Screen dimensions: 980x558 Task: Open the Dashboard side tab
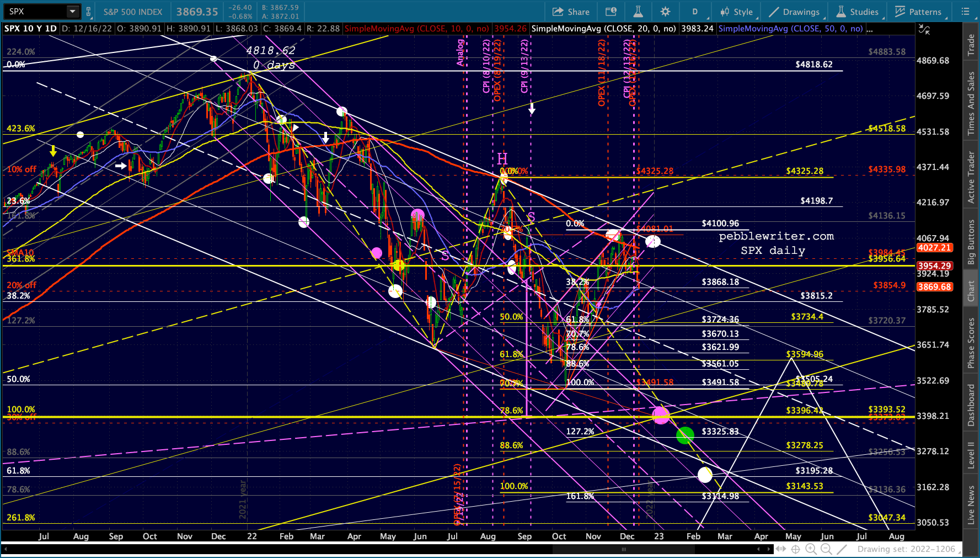pos(971,405)
